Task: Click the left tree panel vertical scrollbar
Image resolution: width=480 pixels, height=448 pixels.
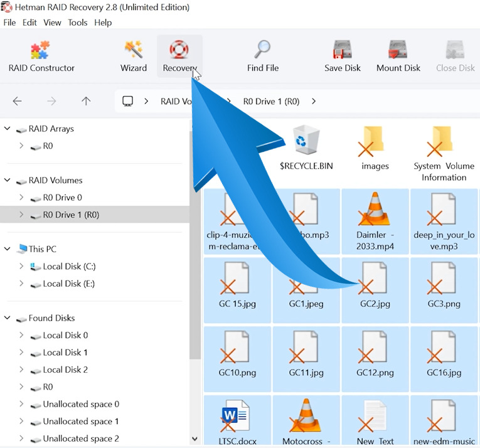Action: (195, 245)
